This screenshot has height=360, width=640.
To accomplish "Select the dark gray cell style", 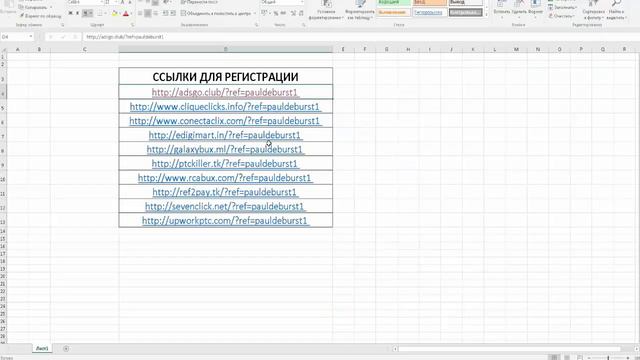I will [x=466, y=13].
